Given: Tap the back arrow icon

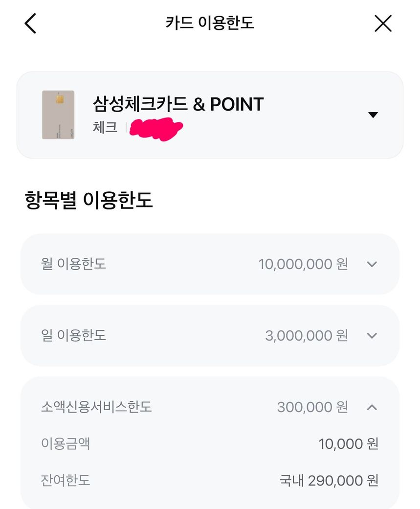Looking at the screenshot, I should tap(30, 23).
